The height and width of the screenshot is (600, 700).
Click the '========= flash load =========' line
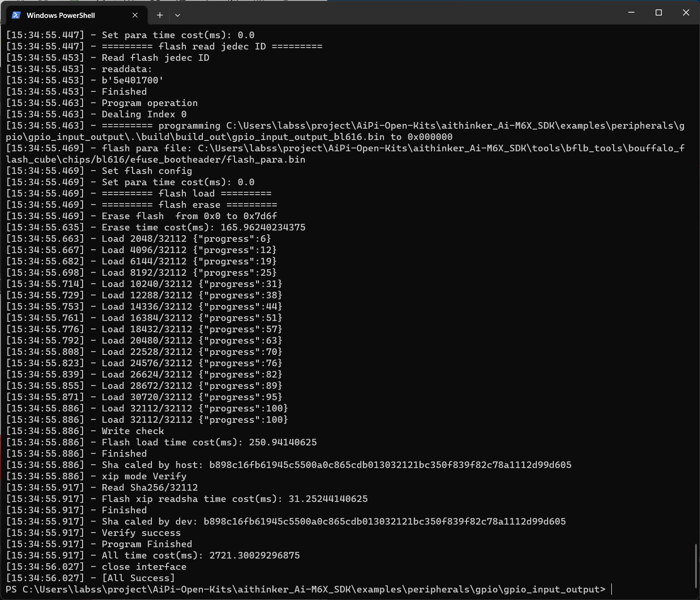point(138,193)
